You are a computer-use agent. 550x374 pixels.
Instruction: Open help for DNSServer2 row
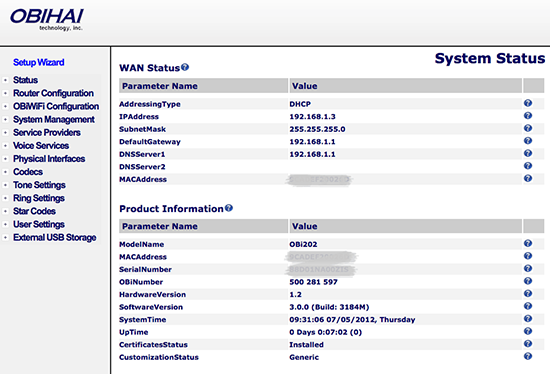pyautogui.click(x=528, y=166)
